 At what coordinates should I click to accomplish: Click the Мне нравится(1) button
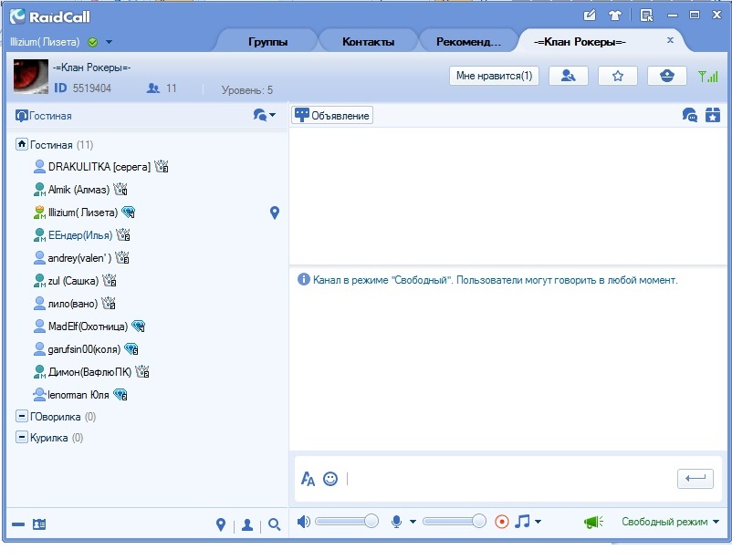(494, 77)
